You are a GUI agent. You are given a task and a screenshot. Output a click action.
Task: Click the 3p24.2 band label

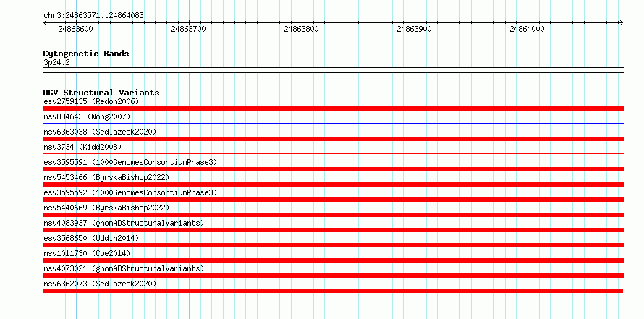[x=56, y=62]
